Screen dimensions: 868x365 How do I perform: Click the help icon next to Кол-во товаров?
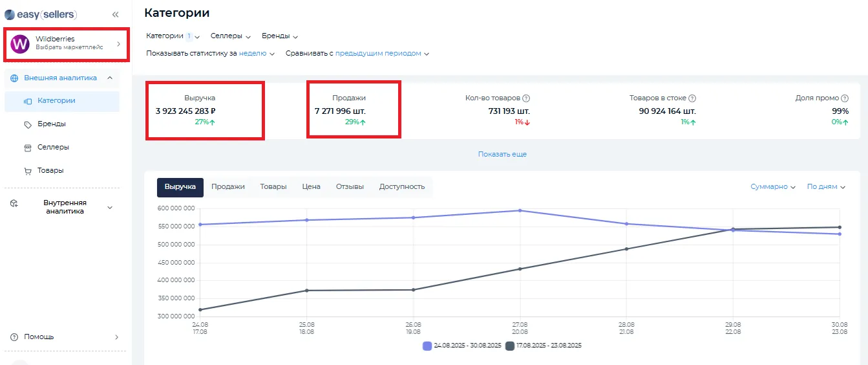[x=526, y=98]
